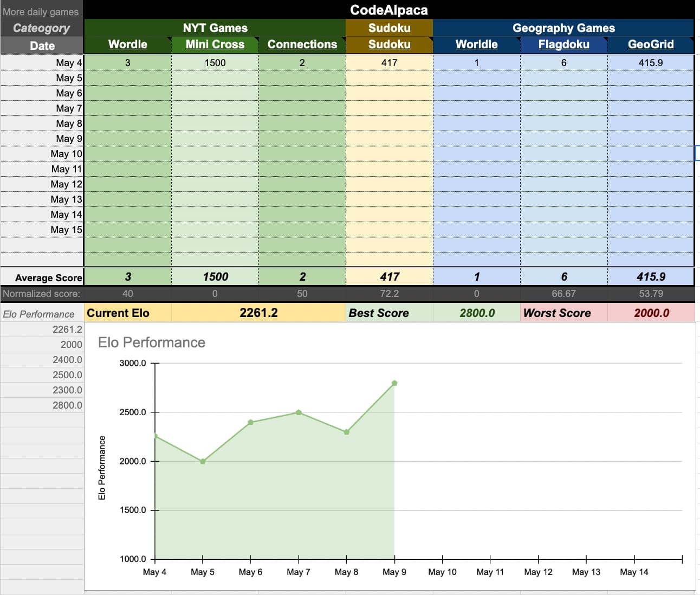Select the Normalized score label
700x595 pixels.
point(42,294)
